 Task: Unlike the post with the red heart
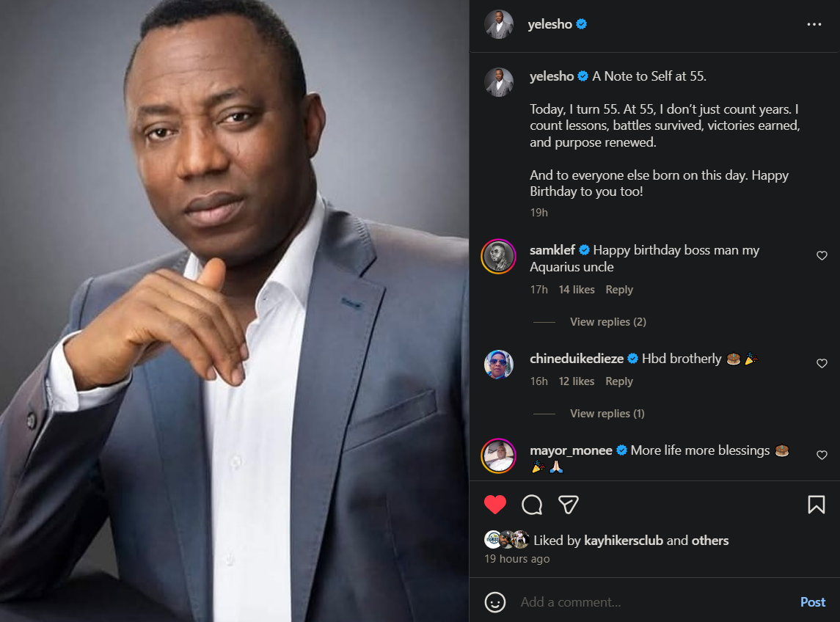click(x=496, y=505)
